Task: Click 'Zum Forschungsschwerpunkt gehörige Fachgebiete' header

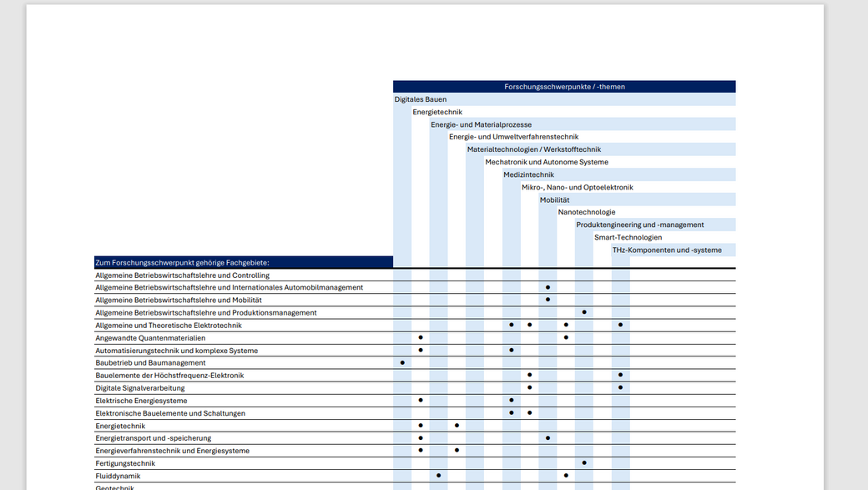Action: pos(182,263)
